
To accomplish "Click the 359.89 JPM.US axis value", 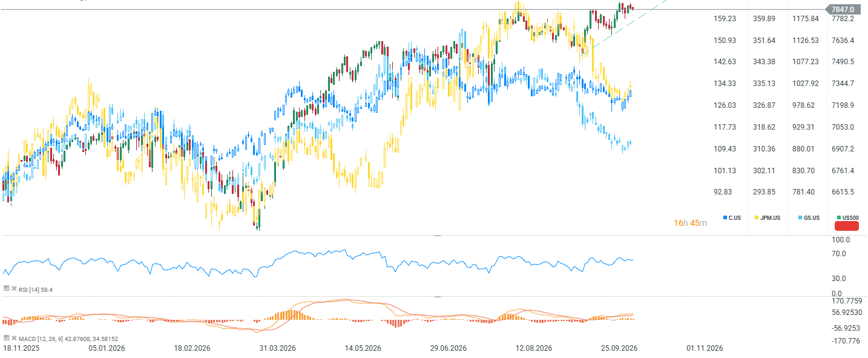I will 764,19.
